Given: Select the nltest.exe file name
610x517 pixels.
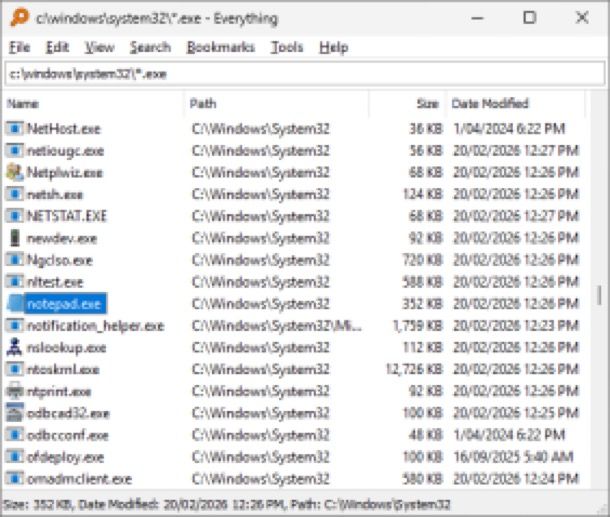Looking at the screenshot, I should point(55,282).
